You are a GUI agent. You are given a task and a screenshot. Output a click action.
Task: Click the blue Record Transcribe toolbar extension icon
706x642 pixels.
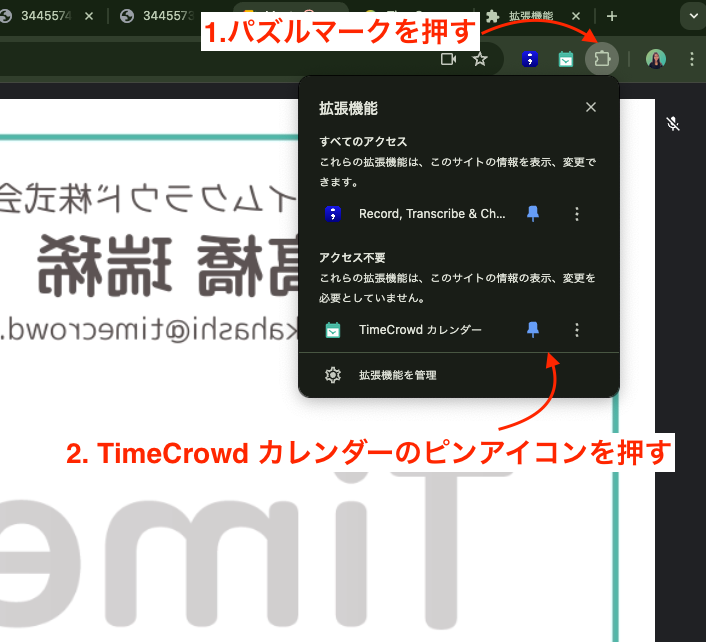[530, 59]
